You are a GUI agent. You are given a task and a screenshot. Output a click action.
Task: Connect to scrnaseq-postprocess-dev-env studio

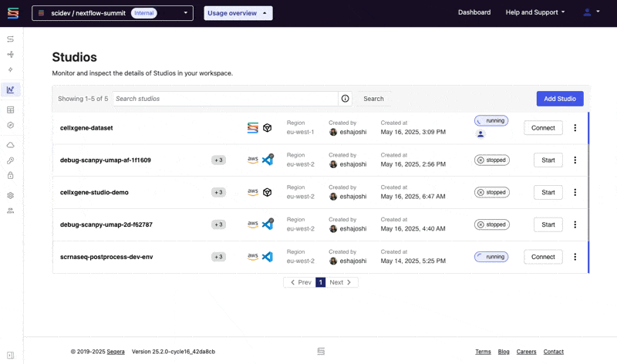point(543,257)
